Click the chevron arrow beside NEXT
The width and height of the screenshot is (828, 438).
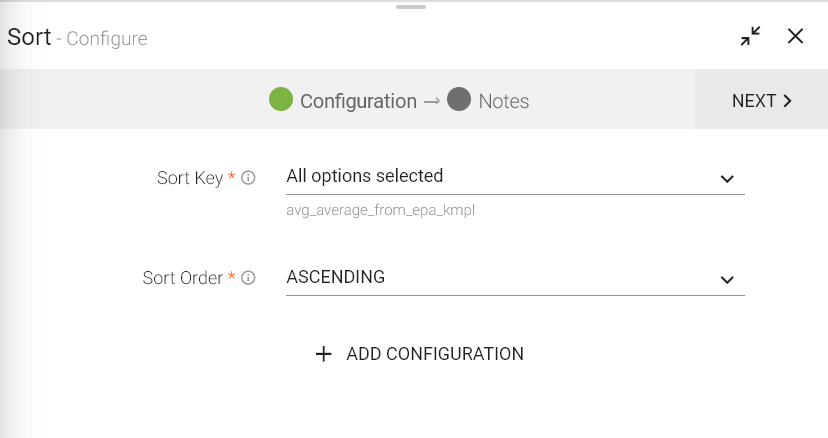[788, 101]
